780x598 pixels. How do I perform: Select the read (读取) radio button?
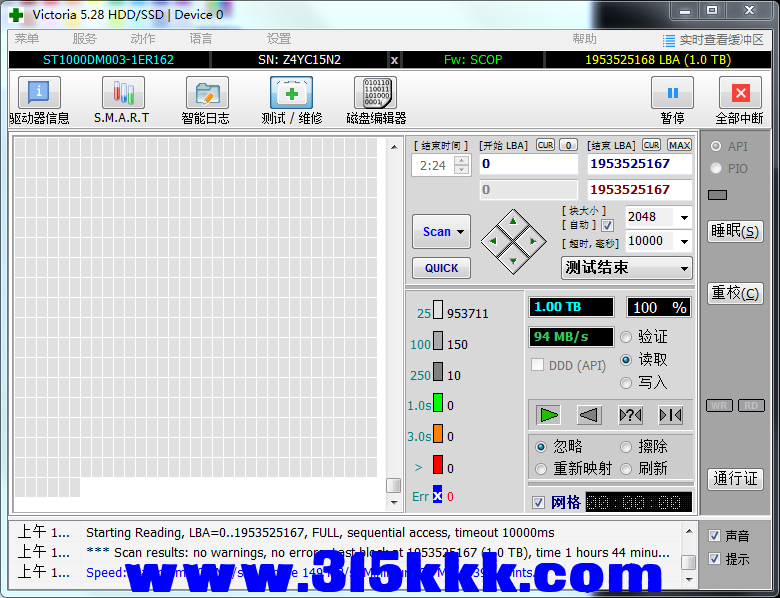point(626,360)
